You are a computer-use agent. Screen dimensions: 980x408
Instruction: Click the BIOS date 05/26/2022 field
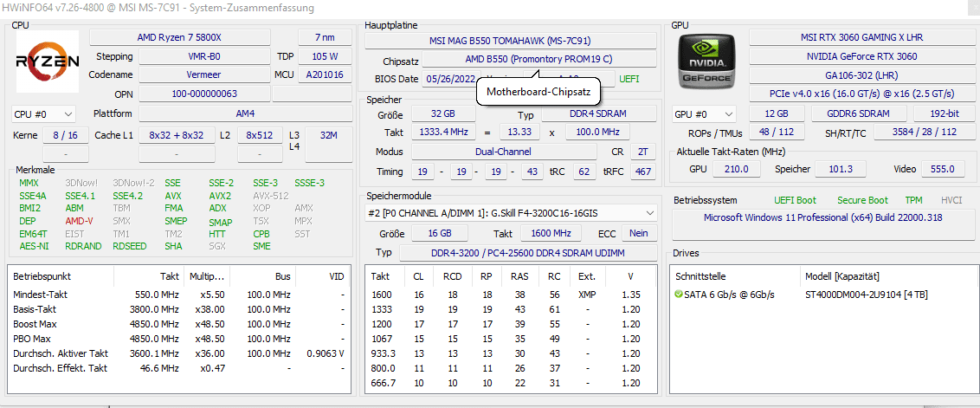pos(448,80)
